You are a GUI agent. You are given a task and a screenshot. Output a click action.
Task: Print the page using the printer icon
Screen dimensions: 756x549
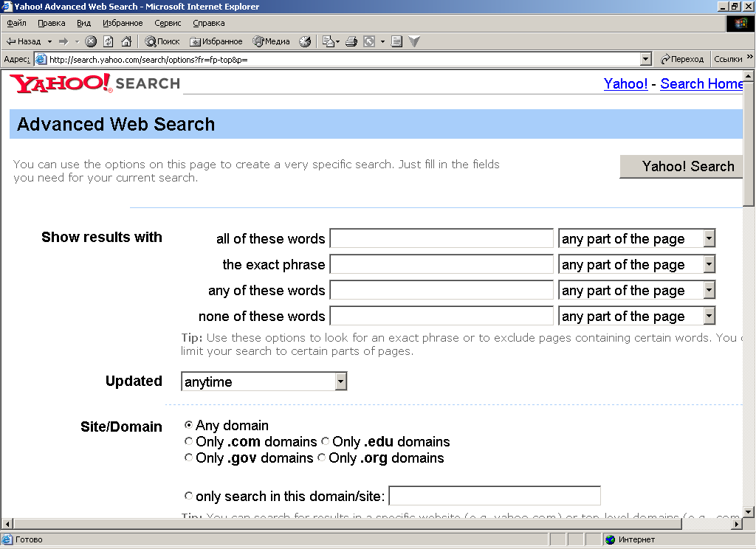pos(351,41)
